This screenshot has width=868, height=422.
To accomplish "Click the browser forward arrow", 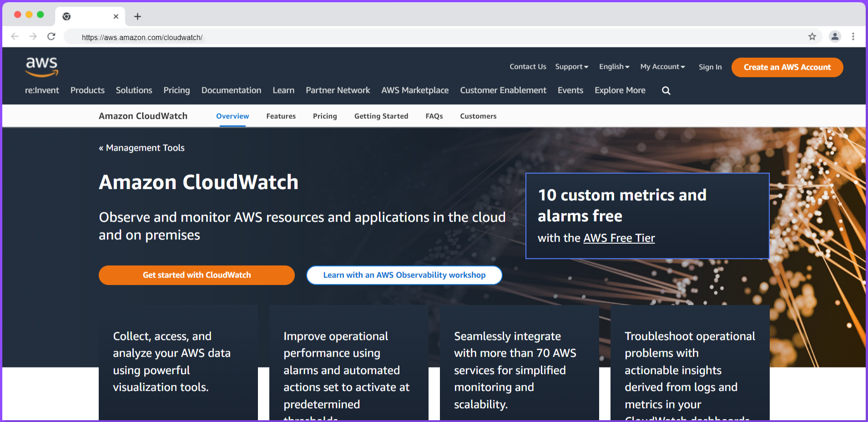I will (x=33, y=36).
